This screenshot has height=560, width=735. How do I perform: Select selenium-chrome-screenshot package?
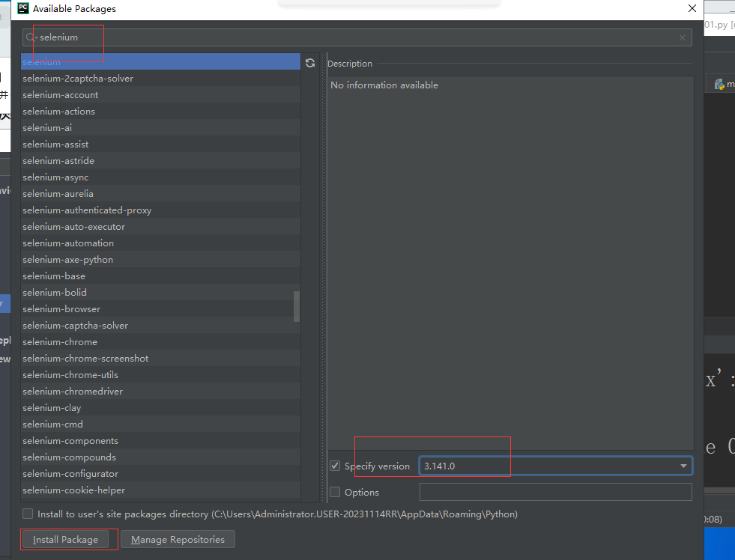pos(160,358)
